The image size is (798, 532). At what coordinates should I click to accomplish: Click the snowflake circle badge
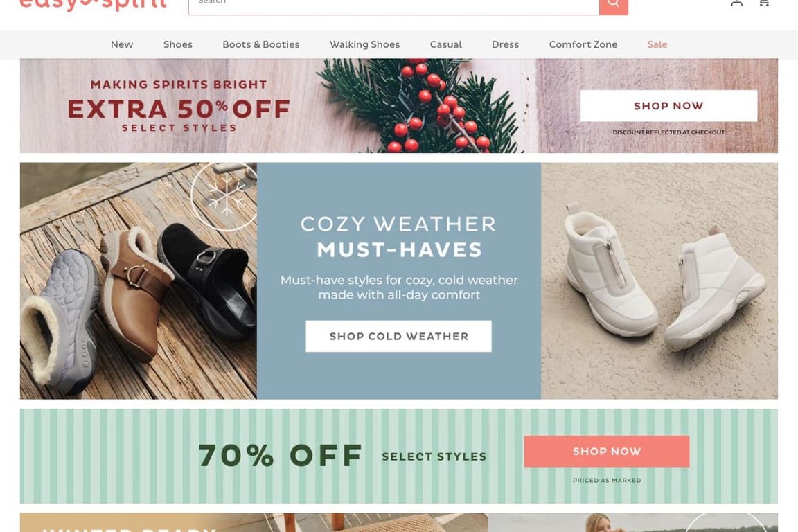point(225,197)
